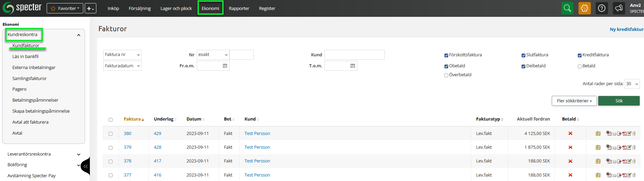Click the help question mark icon
Viewport: 644px width, 181px height.
(x=601, y=8)
